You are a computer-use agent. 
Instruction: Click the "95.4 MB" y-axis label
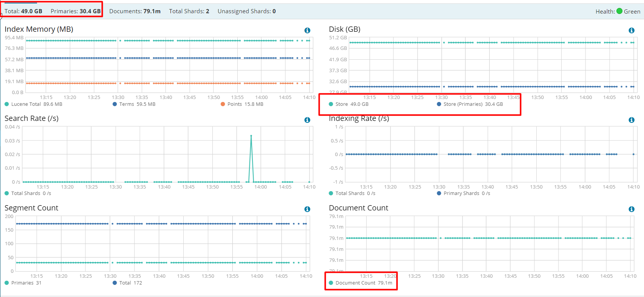[14, 37]
